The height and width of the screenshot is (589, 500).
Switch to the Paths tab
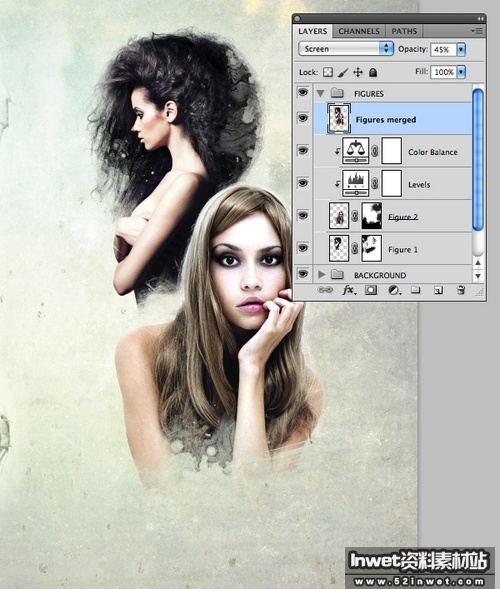(x=404, y=31)
